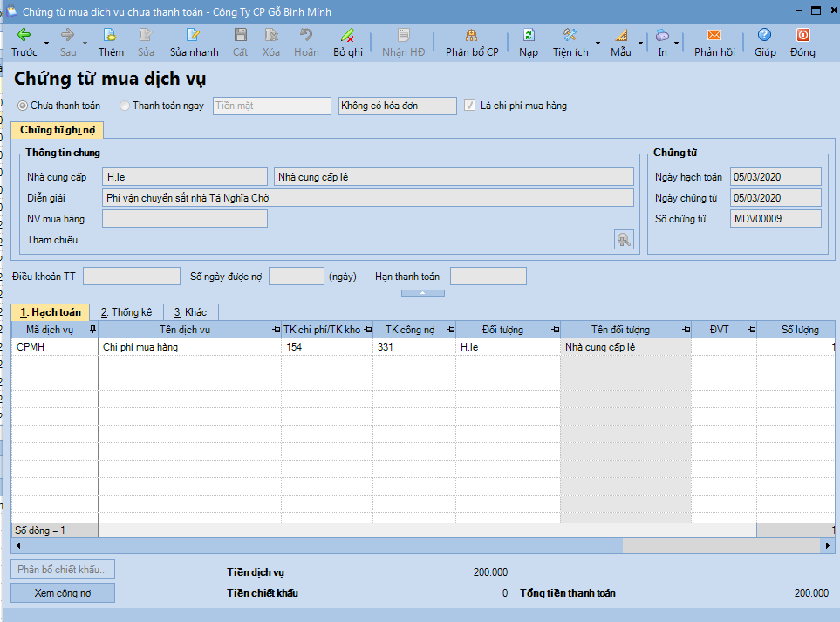The width and height of the screenshot is (840, 622).
Task: Collapse header panel with small up arrow
Action: pyautogui.click(x=422, y=293)
